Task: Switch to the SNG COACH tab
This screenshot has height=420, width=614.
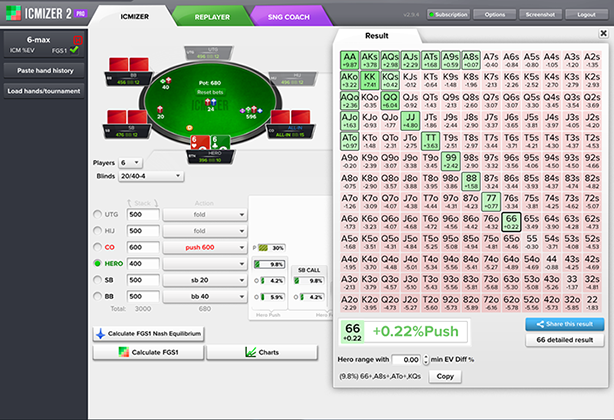Action: [289, 17]
